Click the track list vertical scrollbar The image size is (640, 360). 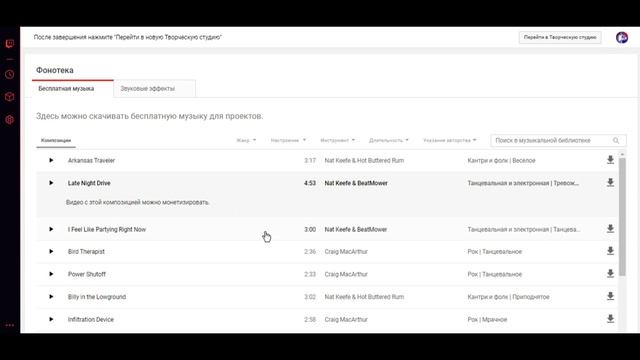pos(622,217)
